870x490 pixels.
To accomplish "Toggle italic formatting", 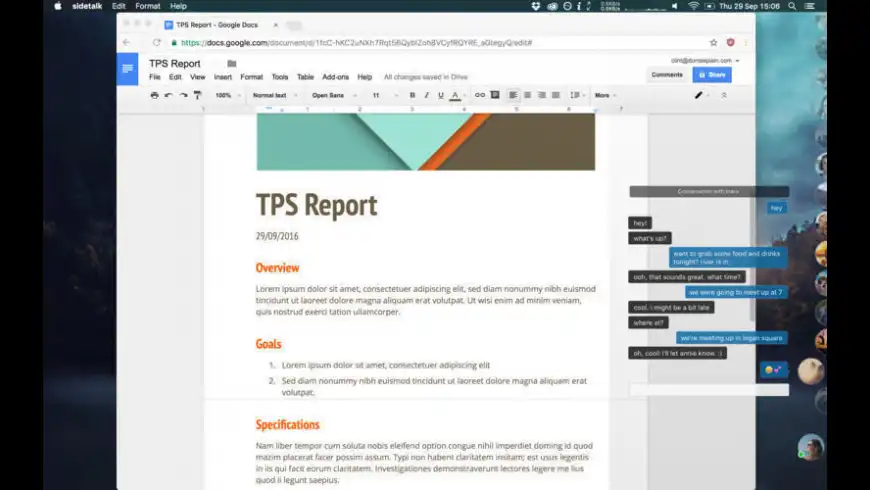I will [x=426, y=95].
